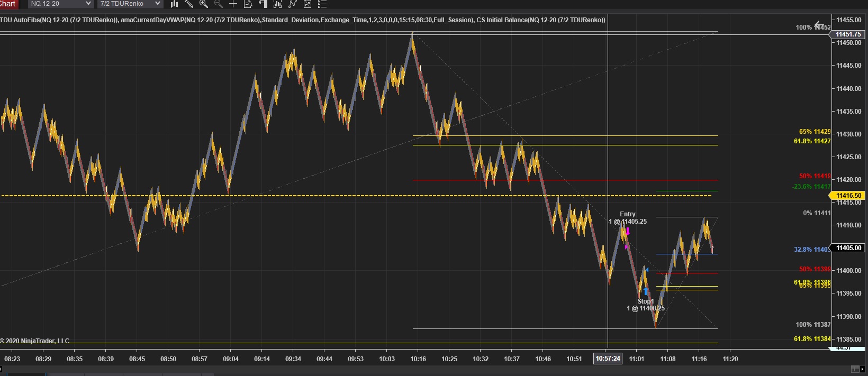
Task: Click the zoom in magnifier icon
Action: pyautogui.click(x=203, y=4)
